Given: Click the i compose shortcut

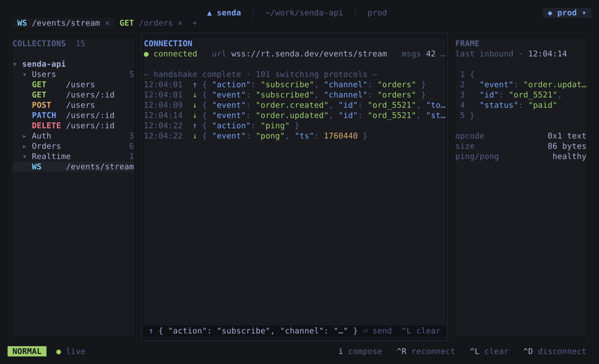Looking at the screenshot, I should (x=360, y=352).
